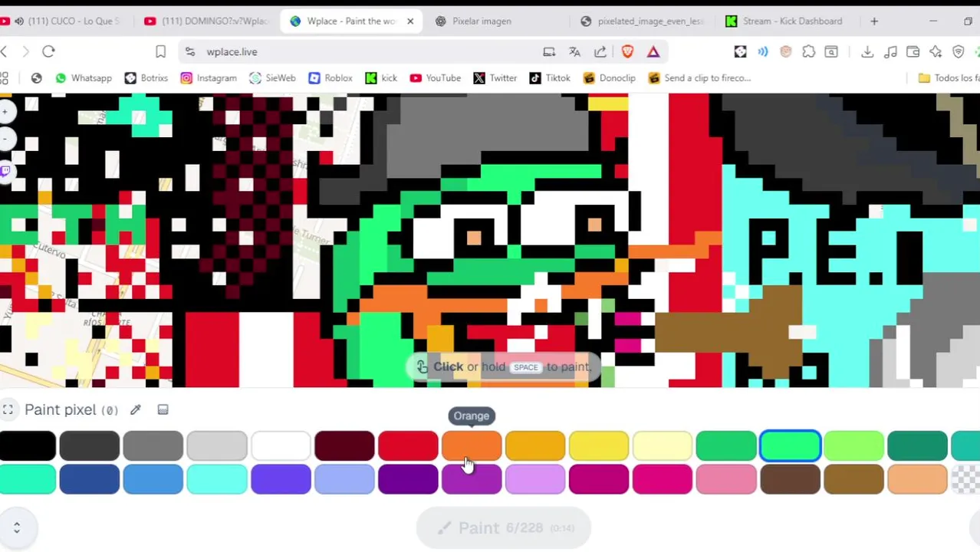The width and height of the screenshot is (980, 552).
Task: Open the extensions puzzle icon
Action: (x=809, y=51)
